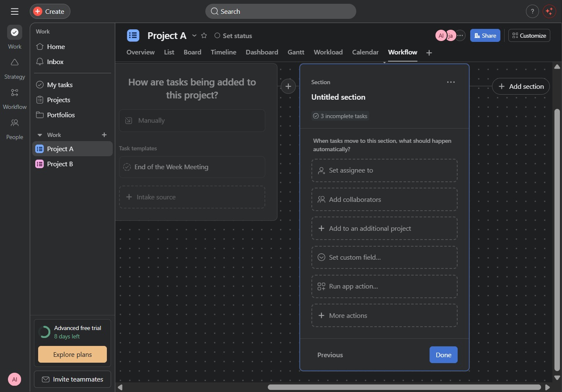Switch to the Workload tab
562x392 pixels.
(x=328, y=52)
